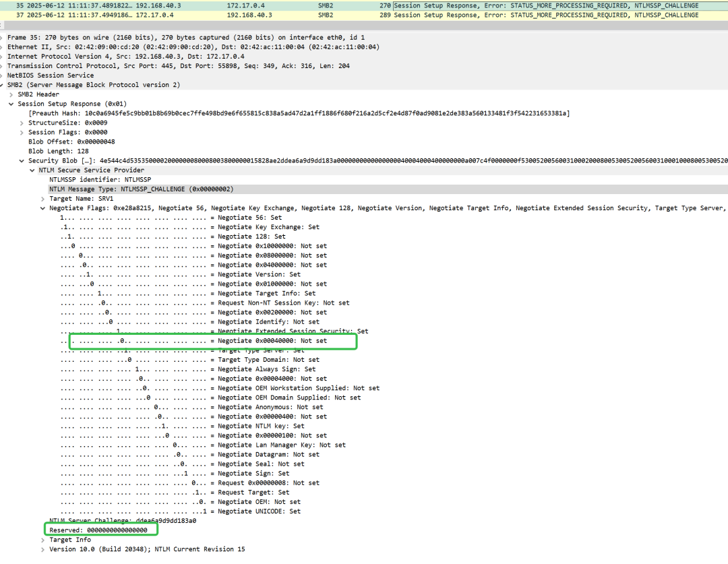Collapse NTLM Secure Service Provider node
The image size is (728, 564).
point(32,170)
